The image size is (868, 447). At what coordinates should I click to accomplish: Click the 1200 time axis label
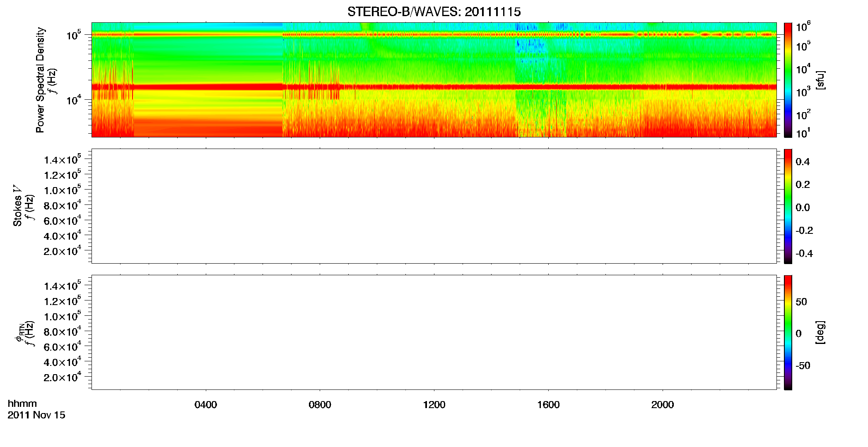coord(434,405)
